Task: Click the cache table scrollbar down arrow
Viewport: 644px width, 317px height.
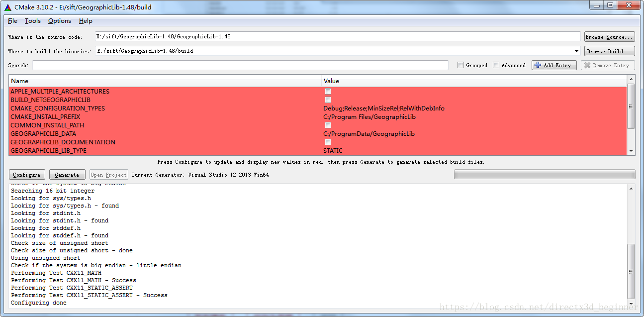Action: [x=631, y=151]
